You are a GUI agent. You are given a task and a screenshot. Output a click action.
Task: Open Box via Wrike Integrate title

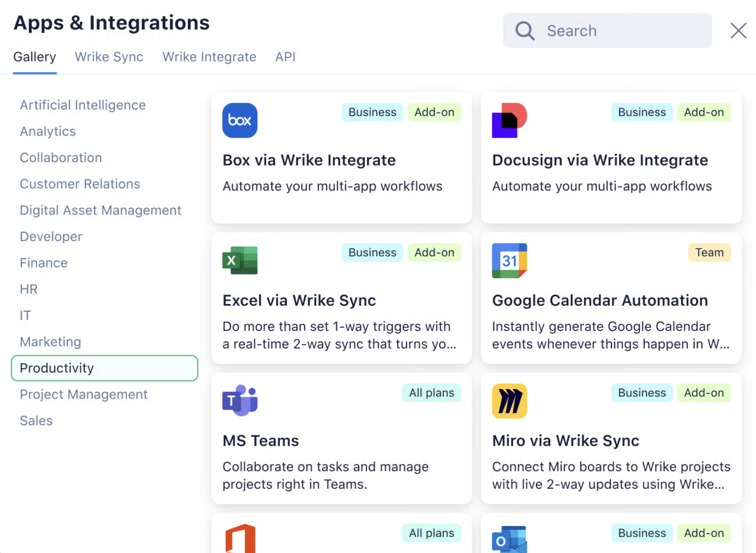click(309, 160)
